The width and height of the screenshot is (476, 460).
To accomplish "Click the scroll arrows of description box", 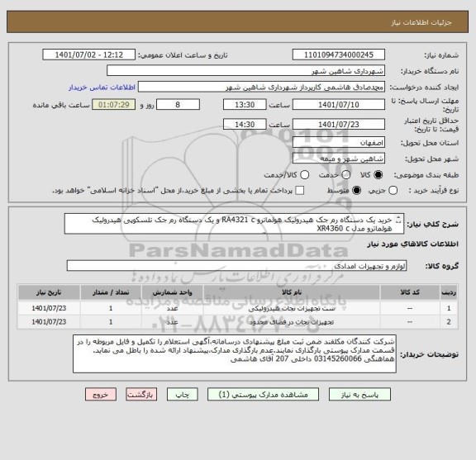I will click(x=399, y=220).
